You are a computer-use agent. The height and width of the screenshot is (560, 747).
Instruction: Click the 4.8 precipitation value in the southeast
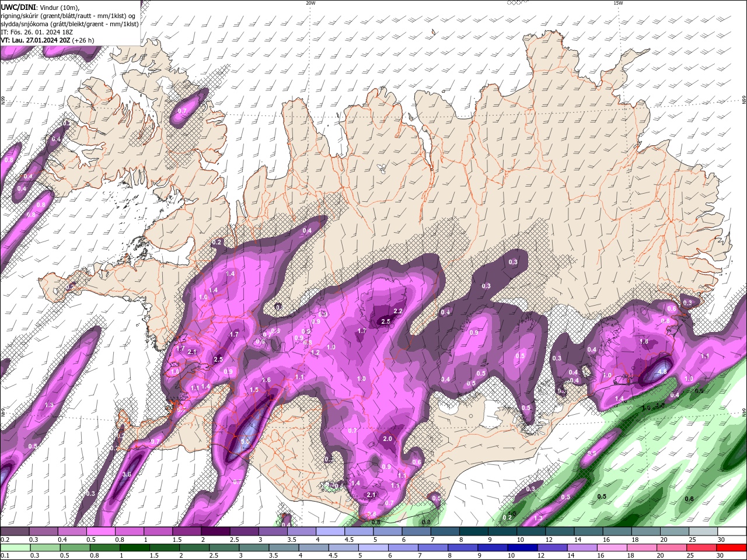(662, 372)
